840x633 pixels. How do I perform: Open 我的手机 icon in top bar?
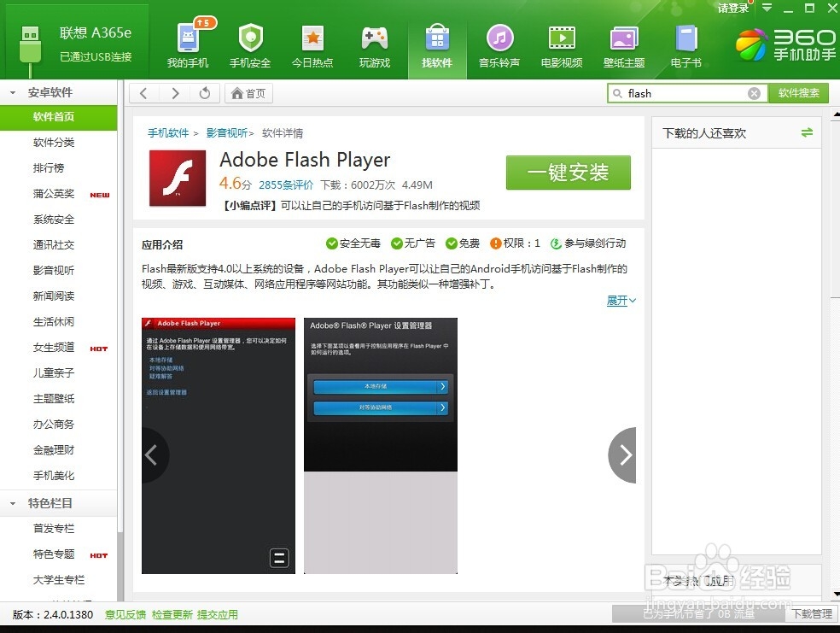[188, 46]
